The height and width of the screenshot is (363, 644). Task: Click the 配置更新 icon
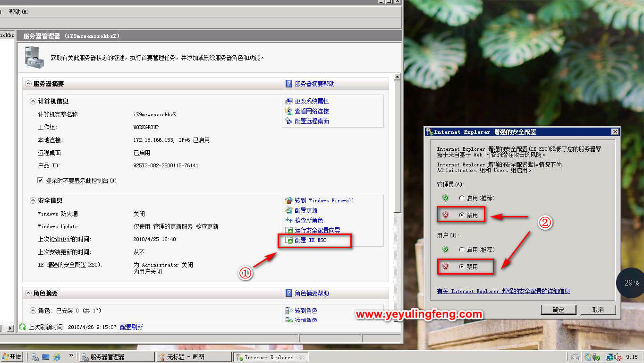coord(289,210)
